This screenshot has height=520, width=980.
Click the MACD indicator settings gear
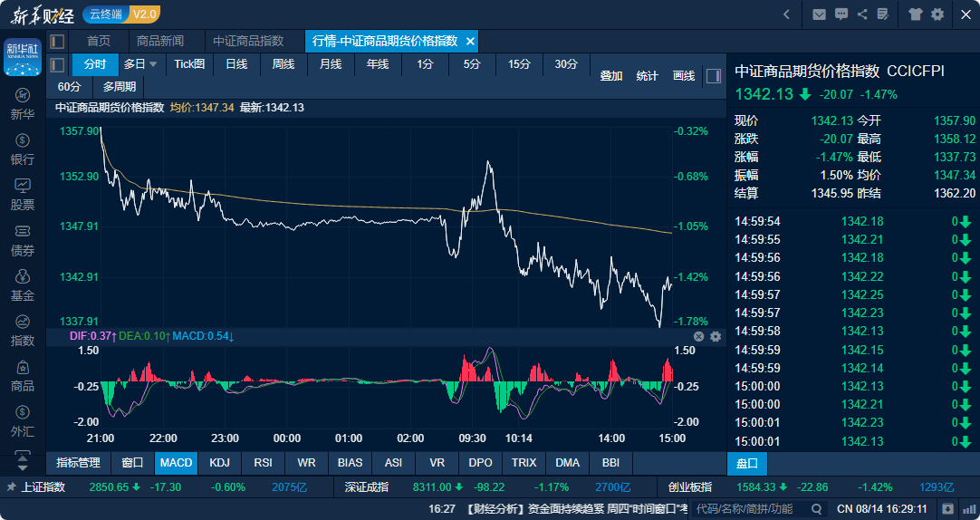(x=716, y=336)
